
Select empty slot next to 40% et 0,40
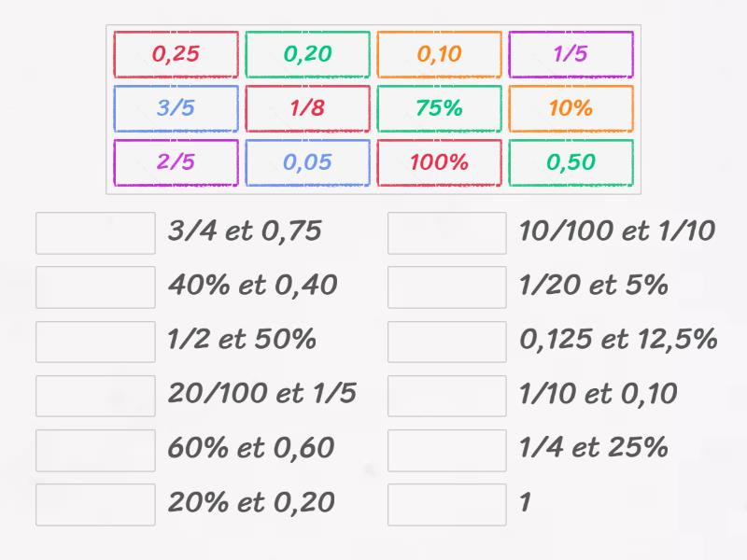click(95, 287)
